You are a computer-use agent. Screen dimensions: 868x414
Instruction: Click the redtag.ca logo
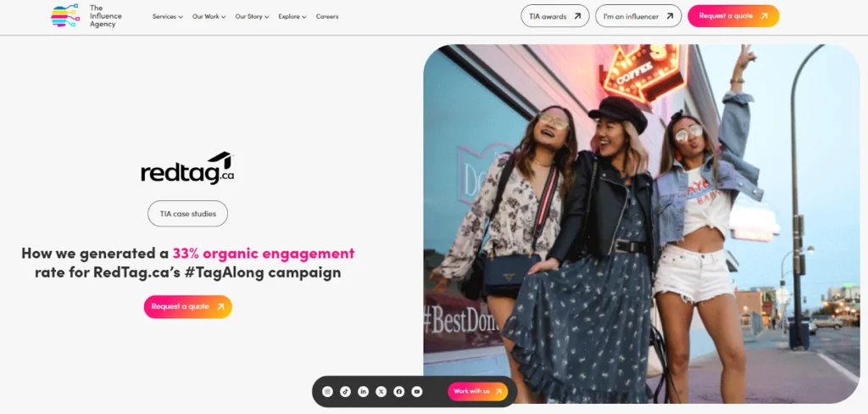pos(187,168)
